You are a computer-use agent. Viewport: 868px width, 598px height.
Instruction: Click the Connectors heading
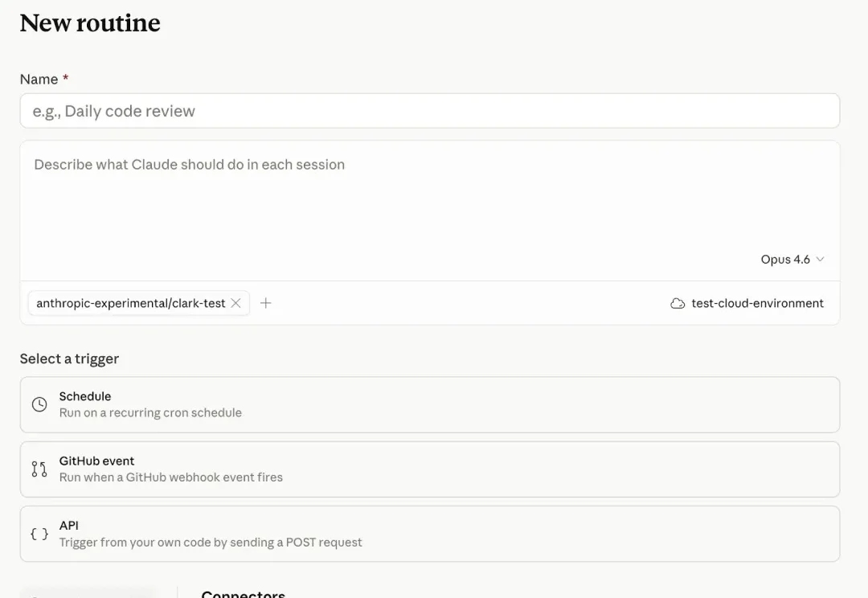coord(243,594)
